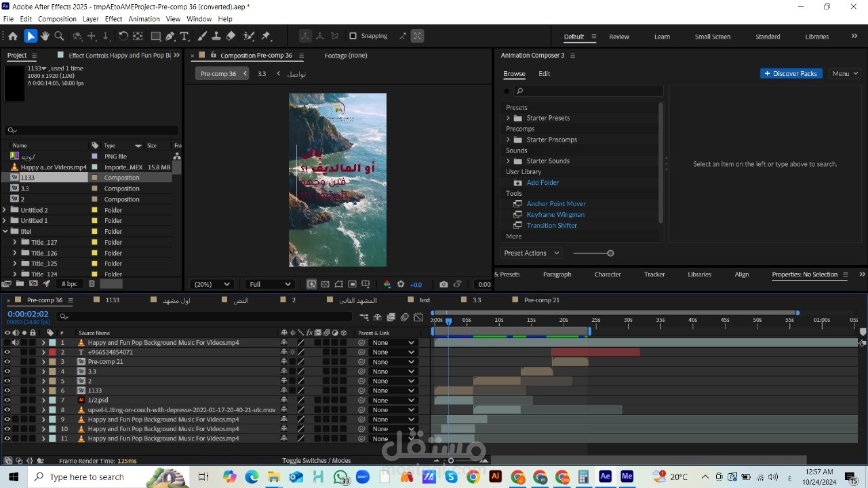
Task: Click the preview size slider handle
Action: click(x=610, y=253)
